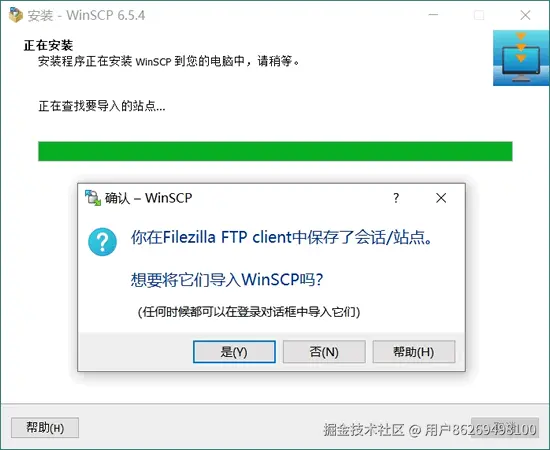Click the blue question mark icon
The image size is (550, 450).
click(x=102, y=242)
